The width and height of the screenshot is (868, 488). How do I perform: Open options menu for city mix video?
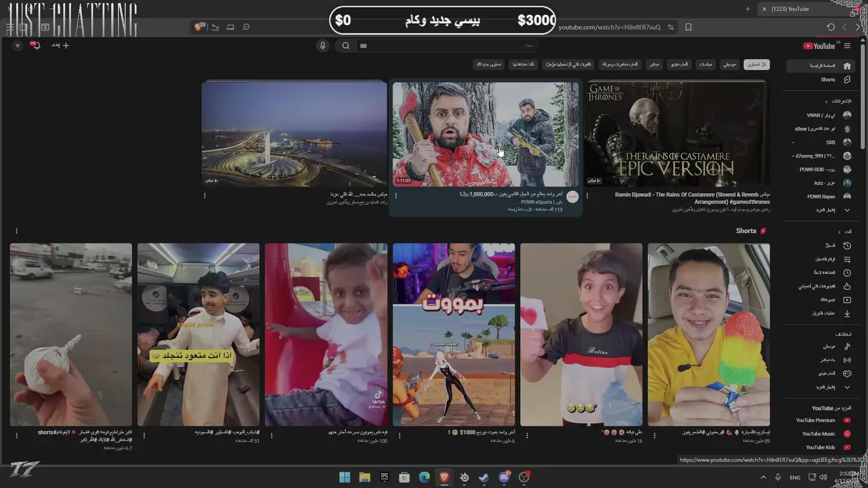tap(205, 196)
